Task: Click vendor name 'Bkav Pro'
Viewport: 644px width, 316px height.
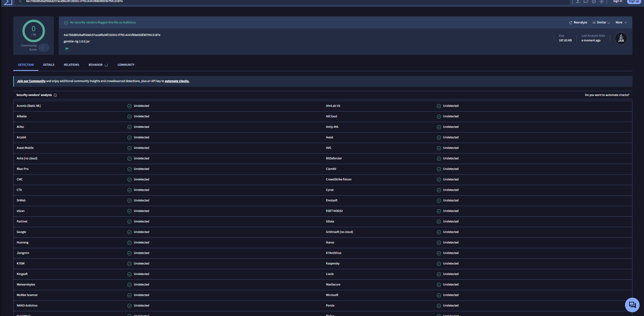Action: (23, 169)
